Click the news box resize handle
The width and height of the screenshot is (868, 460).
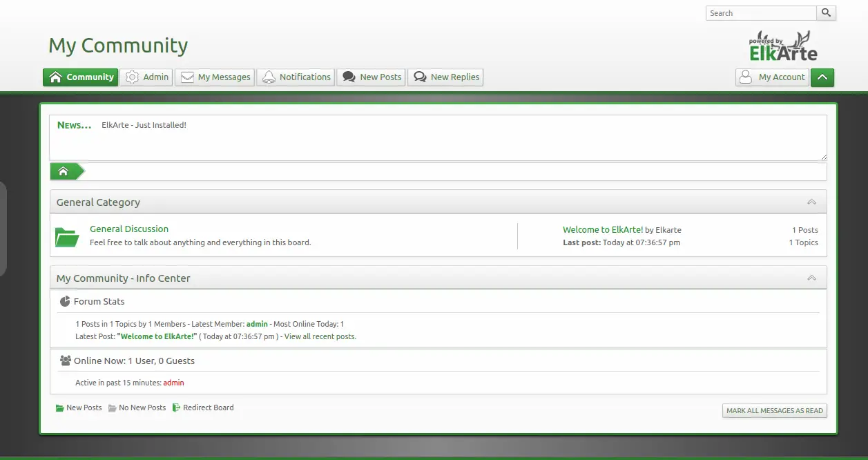(823, 157)
